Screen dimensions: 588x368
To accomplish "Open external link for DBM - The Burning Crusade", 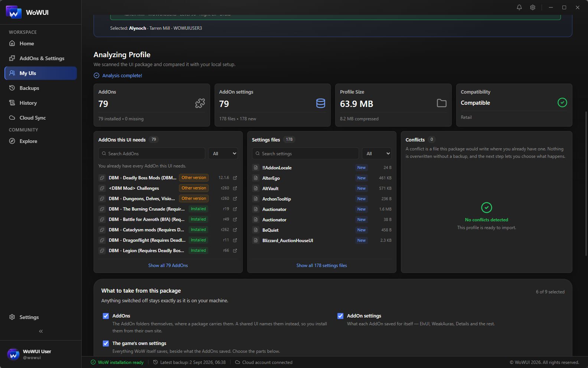I will click(235, 209).
